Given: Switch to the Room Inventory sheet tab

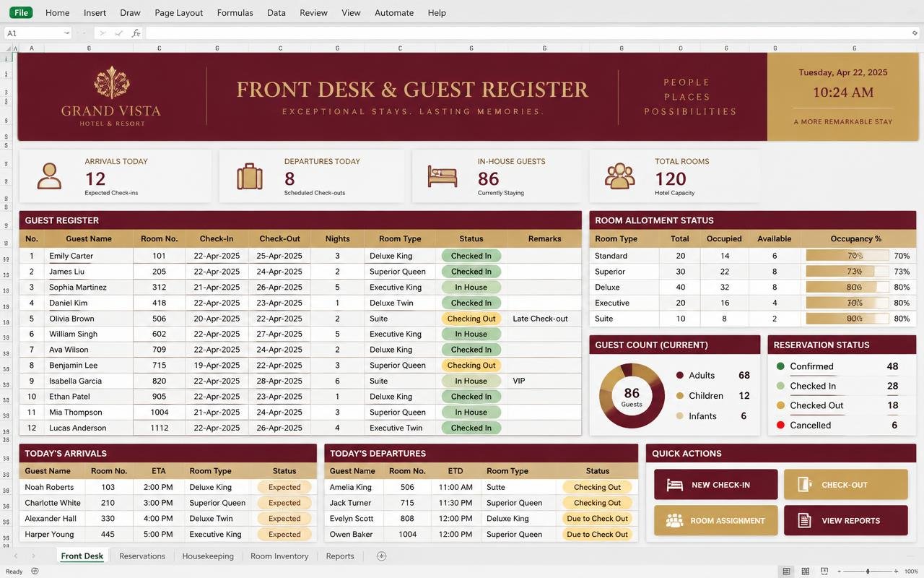Looking at the screenshot, I should 279,556.
